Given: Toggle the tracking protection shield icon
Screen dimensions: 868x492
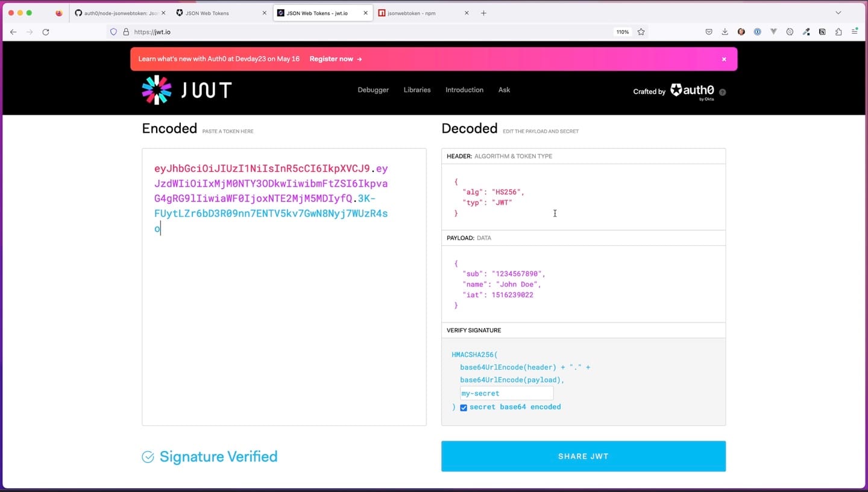Looking at the screenshot, I should (x=113, y=32).
